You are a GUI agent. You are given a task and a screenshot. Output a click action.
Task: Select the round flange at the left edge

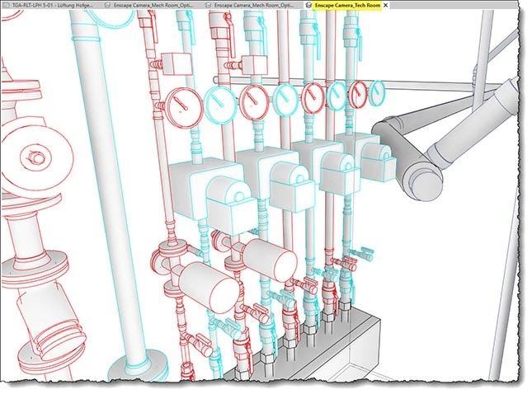pyautogui.click(x=33, y=155)
